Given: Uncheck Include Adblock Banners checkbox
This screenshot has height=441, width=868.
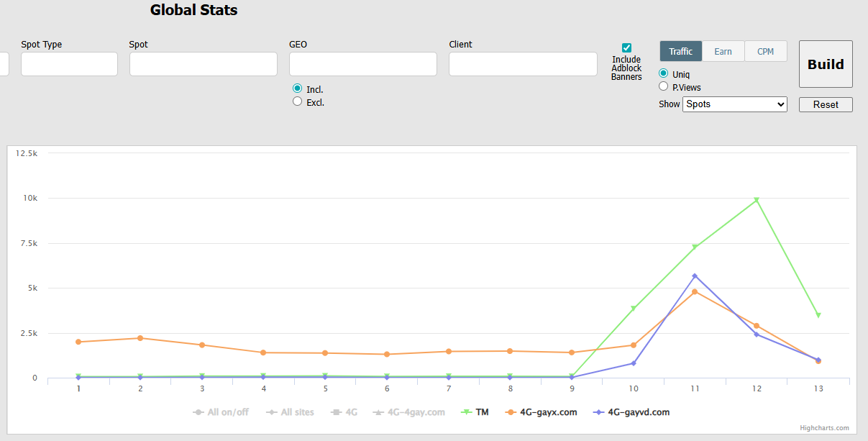Looking at the screenshot, I should click(x=626, y=48).
